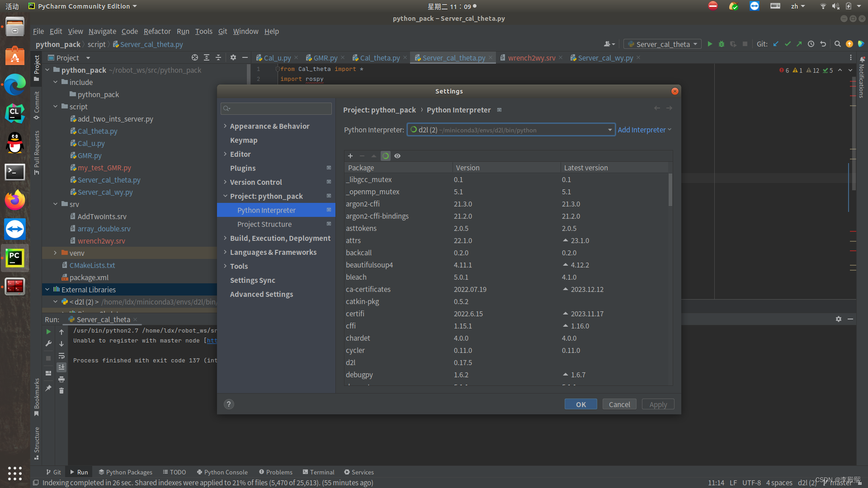Click the Search Everywhere magnifier icon
Screen dimensions: 868x488
click(837, 44)
